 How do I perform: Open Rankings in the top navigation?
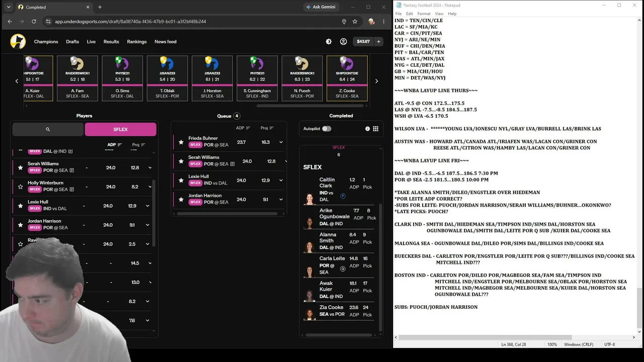tap(137, 42)
